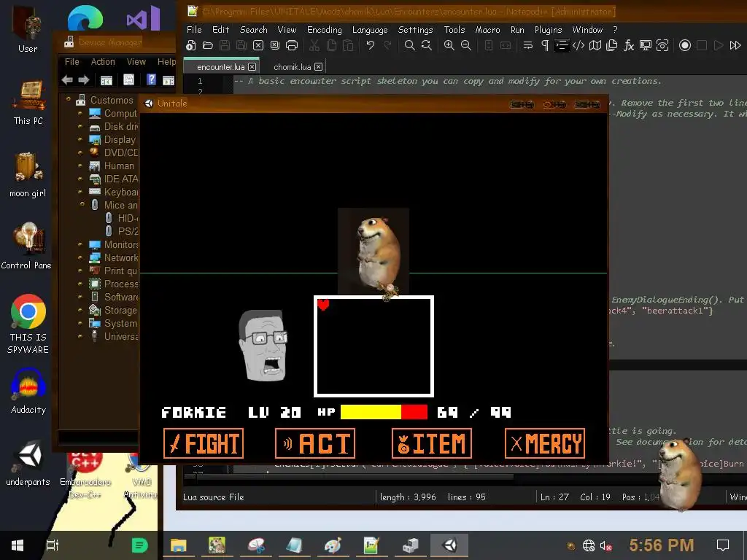Open the View menu in Device Manager
This screenshot has height=560, width=747.
[136, 62]
